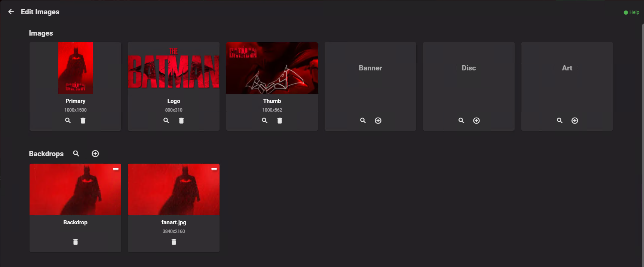Search for a new Logo image
The width and height of the screenshot is (644, 267).
coord(166,121)
